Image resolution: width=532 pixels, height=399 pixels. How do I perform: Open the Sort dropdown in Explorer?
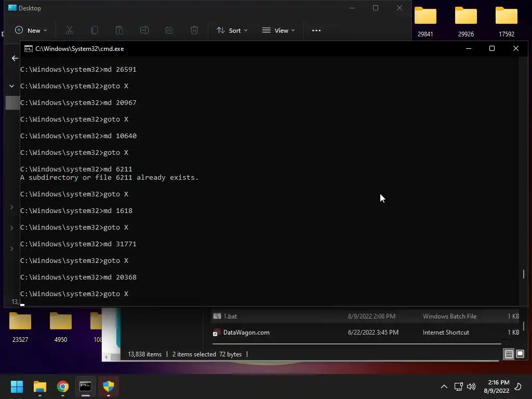click(232, 31)
